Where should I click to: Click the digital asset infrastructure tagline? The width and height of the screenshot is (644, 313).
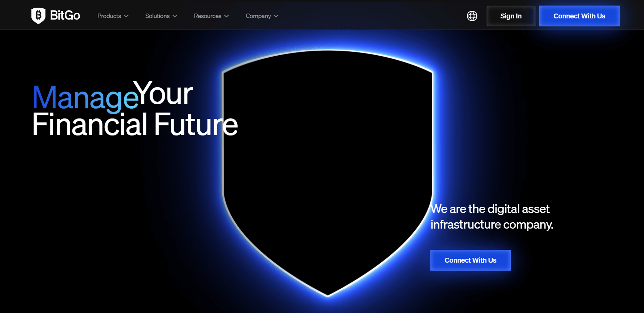tap(491, 217)
